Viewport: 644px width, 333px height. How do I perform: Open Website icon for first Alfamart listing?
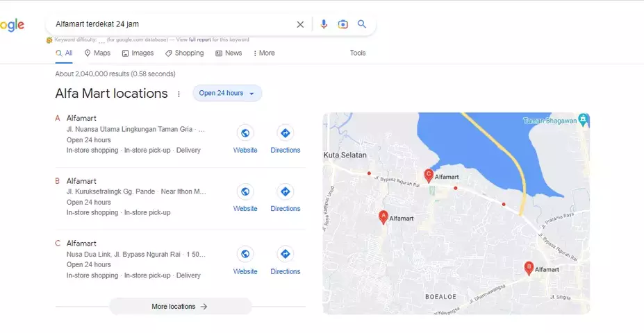(x=245, y=133)
